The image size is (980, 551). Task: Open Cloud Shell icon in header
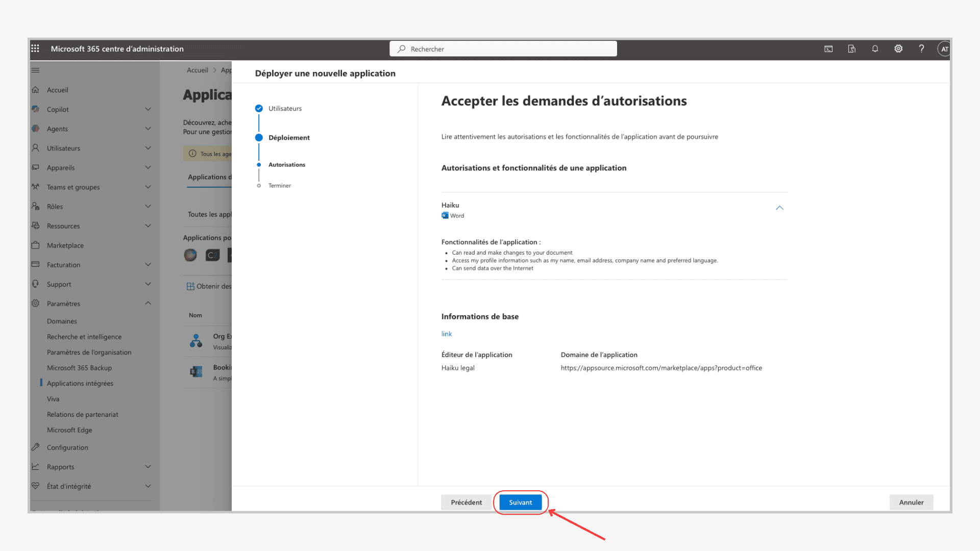[828, 49]
